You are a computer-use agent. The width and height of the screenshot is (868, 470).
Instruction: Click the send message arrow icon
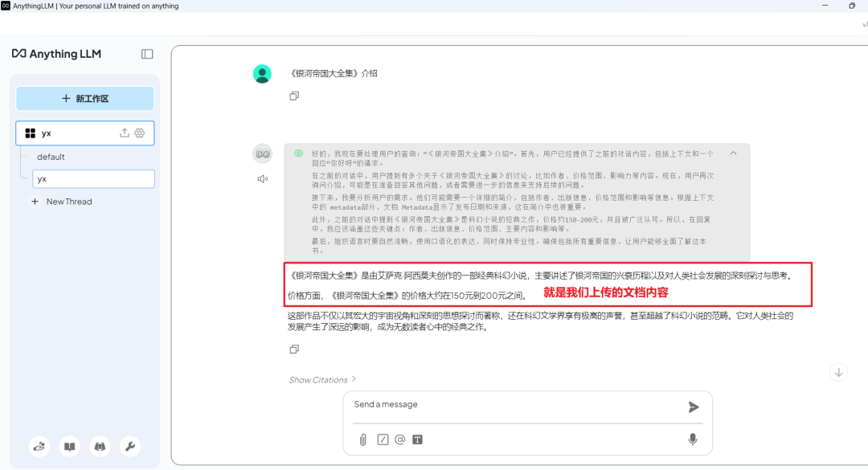click(x=693, y=407)
